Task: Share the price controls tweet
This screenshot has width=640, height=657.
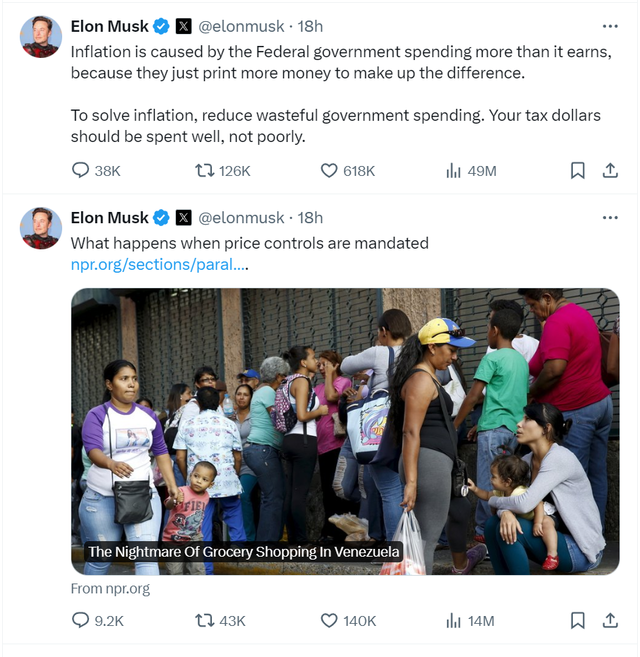Action: [x=610, y=621]
